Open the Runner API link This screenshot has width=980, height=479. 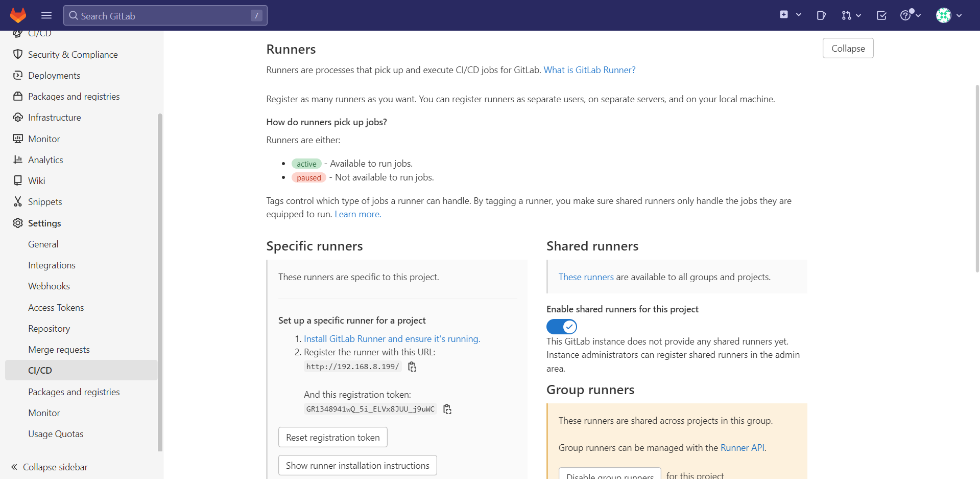[x=742, y=448]
